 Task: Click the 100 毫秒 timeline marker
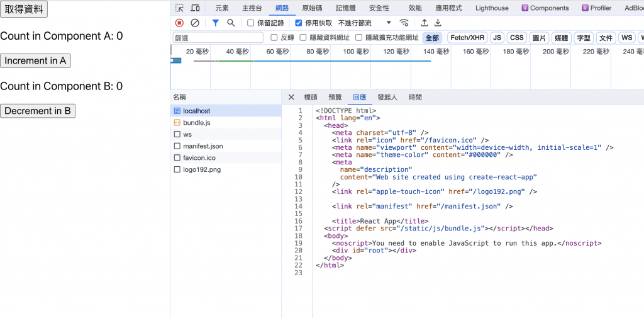355,52
